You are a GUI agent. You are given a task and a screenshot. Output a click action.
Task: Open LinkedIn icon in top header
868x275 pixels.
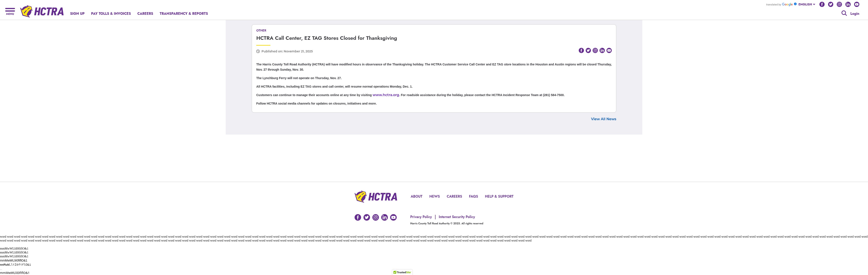[848, 4]
